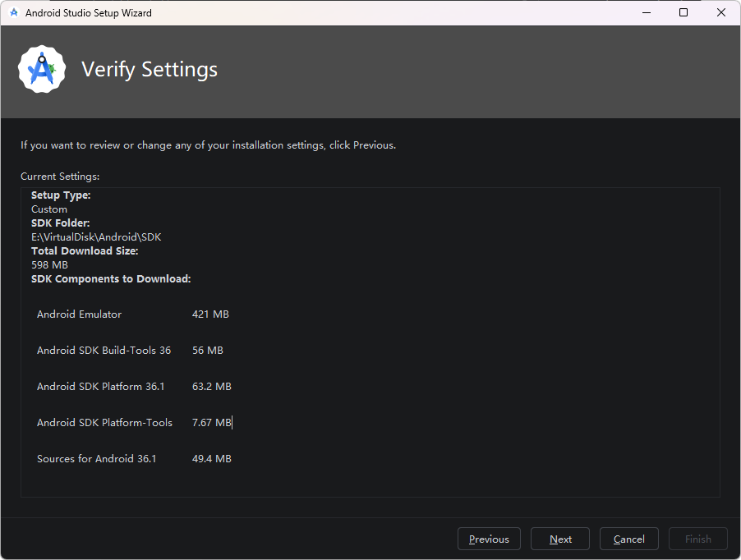Viewport: 741px width, 560px height.
Task: Go back with the Previous button
Action: coord(489,539)
